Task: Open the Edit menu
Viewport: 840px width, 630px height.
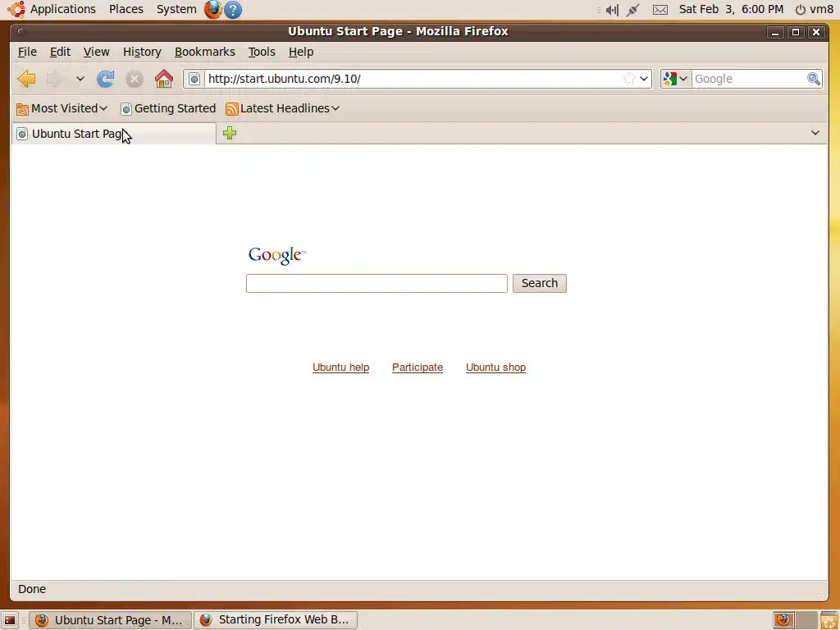Action: tap(60, 52)
